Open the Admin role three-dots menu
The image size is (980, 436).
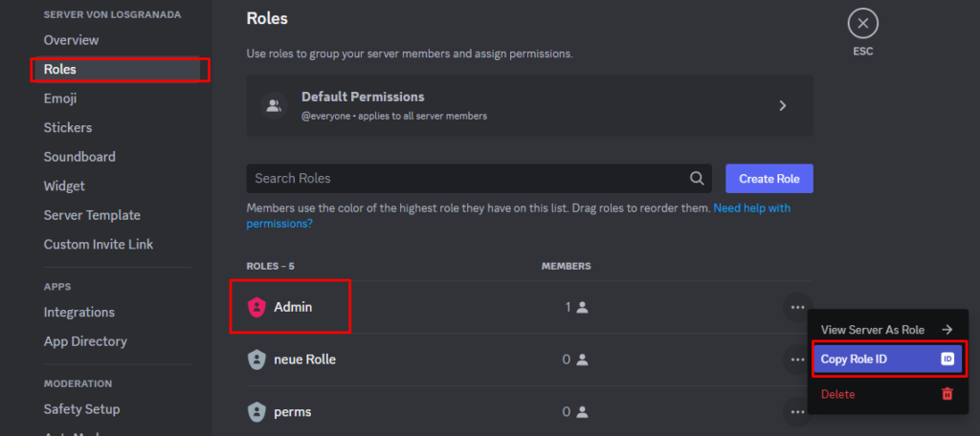797,307
